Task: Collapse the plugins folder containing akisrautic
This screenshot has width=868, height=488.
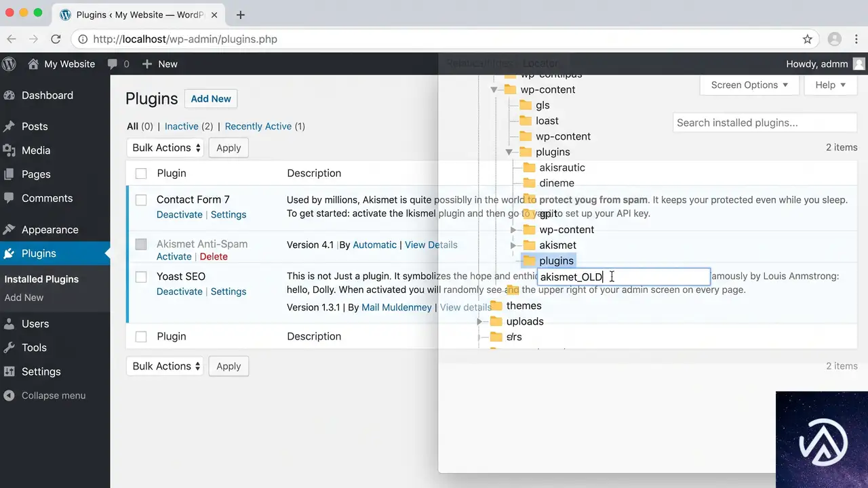Action: 509,152
